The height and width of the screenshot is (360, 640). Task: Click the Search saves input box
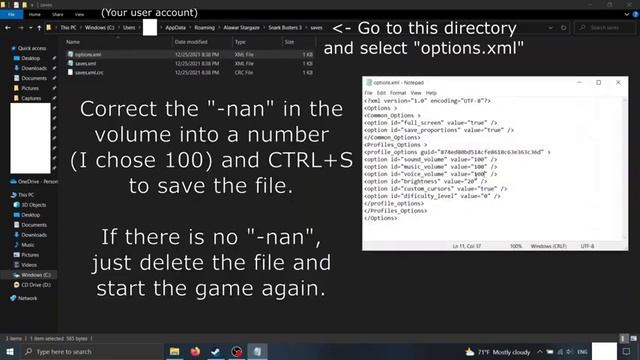(606, 28)
